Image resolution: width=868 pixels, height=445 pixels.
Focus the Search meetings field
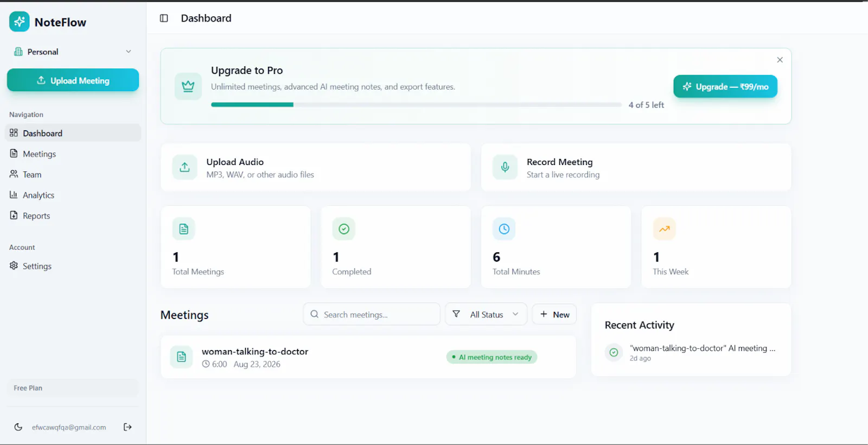[x=372, y=314]
